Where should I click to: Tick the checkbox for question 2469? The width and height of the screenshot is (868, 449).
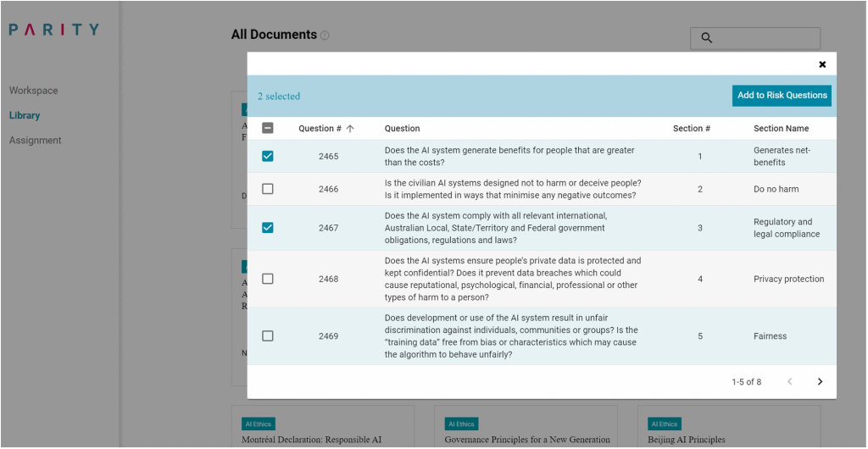tap(268, 336)
